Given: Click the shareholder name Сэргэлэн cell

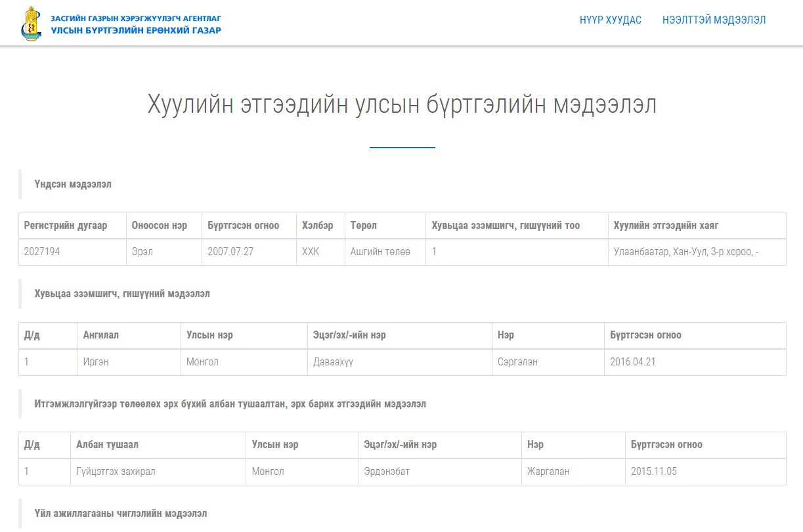Looking at the screenshot, I should (x=548, y=362).
